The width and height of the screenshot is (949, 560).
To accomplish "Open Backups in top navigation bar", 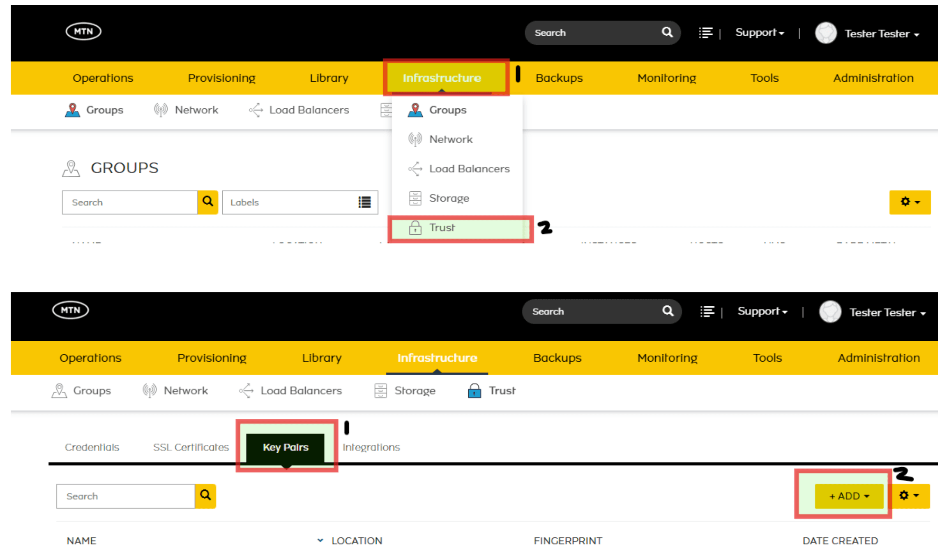I will [x=559, y=78].
